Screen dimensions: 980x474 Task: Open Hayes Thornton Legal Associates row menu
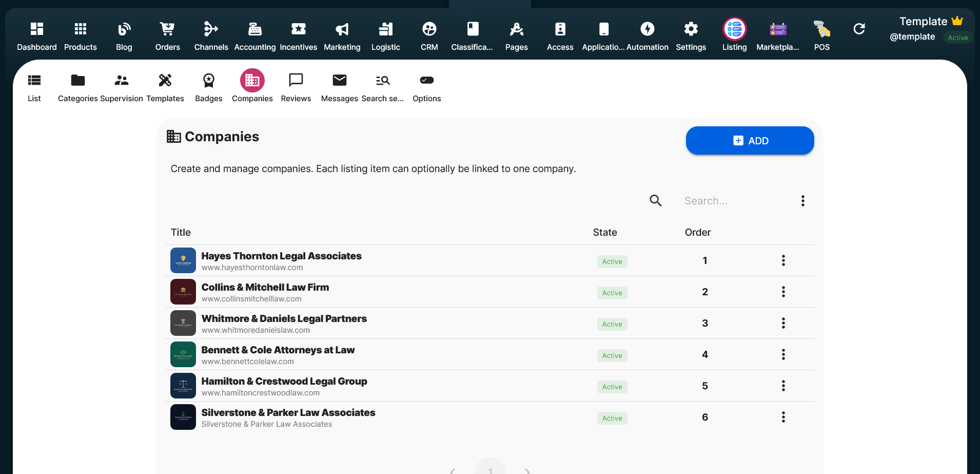[x=783, y=260]
